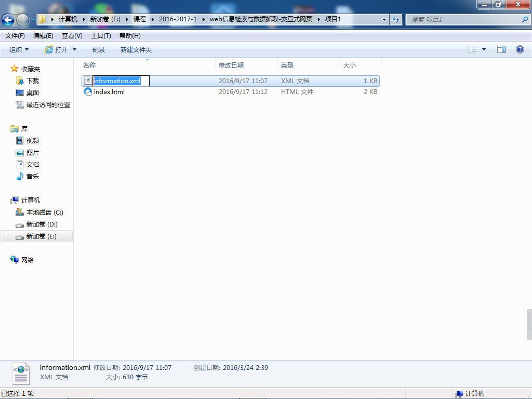Open 最近访问的位置
The width and height of the screenshot is (532, 399).
coord(43,104)
